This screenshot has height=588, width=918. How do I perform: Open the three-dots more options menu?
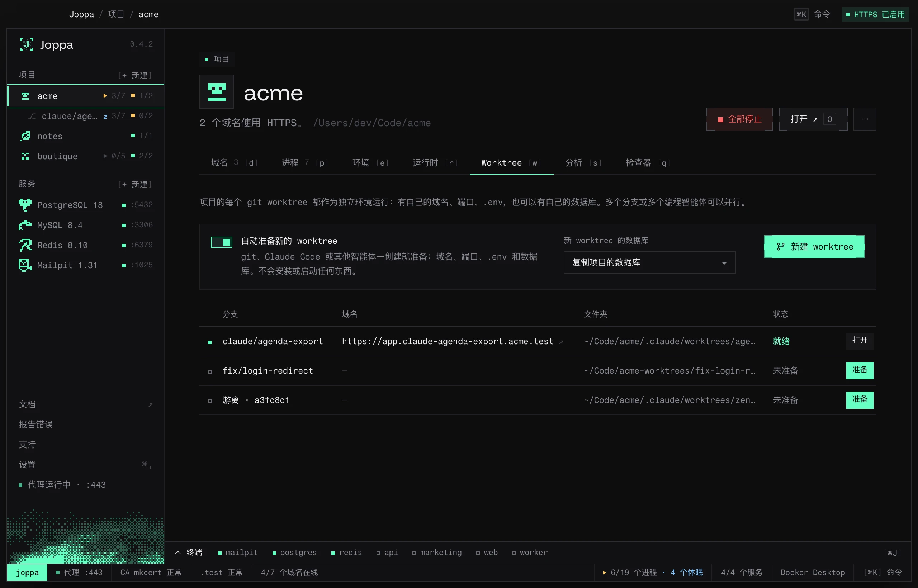click(x=865, y=119)
